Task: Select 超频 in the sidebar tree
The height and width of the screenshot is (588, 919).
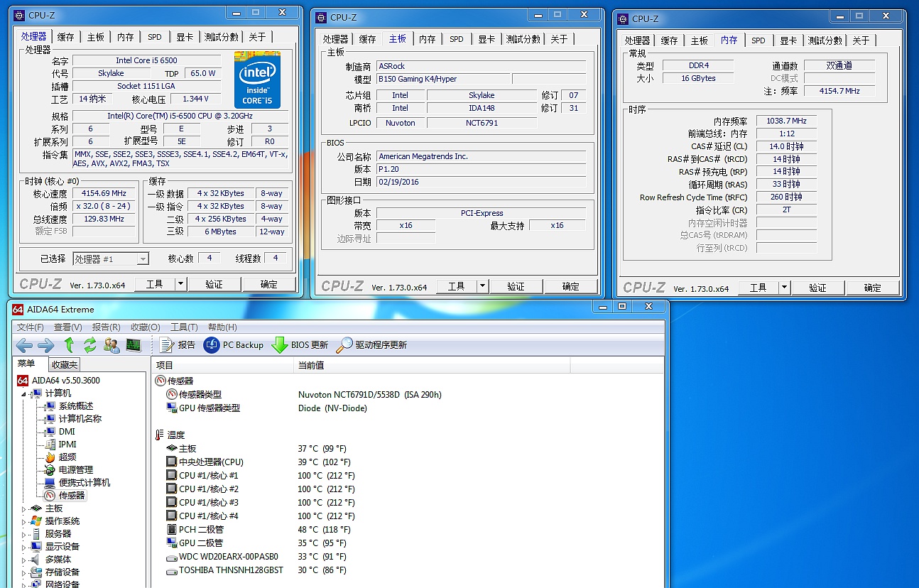Action: click(x=67, y=457)
